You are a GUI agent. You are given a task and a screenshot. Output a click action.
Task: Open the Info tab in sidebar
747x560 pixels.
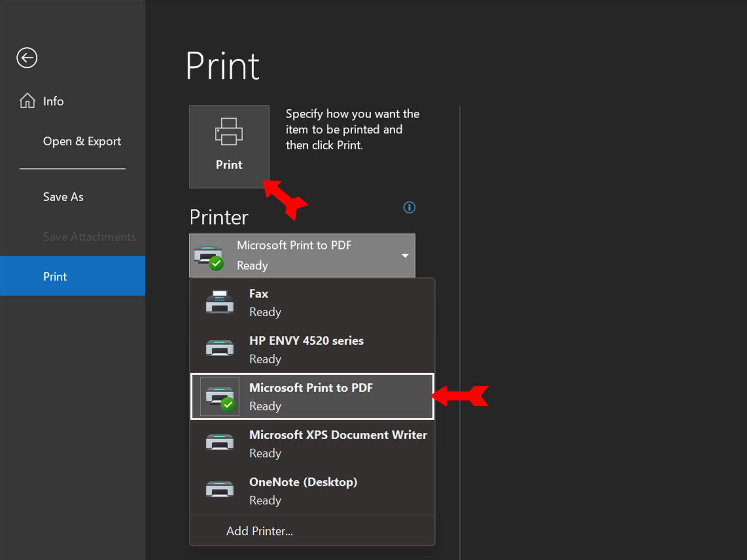point(53,101)
